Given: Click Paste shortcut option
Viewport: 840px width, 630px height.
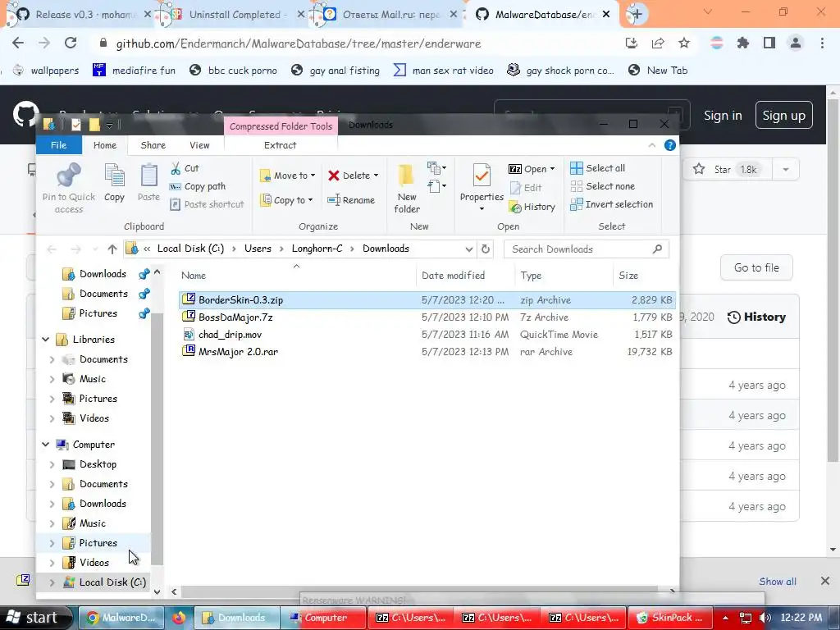Looking at the screenshot, I should point(206,204).
